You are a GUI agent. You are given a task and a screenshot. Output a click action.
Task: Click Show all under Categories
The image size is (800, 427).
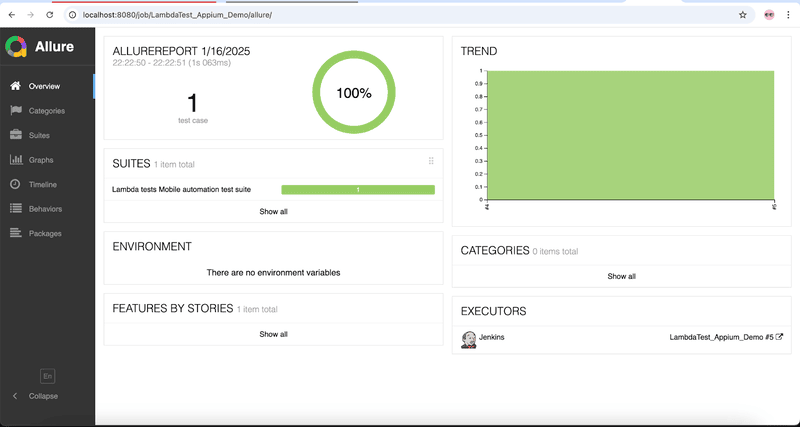(621, 276)
